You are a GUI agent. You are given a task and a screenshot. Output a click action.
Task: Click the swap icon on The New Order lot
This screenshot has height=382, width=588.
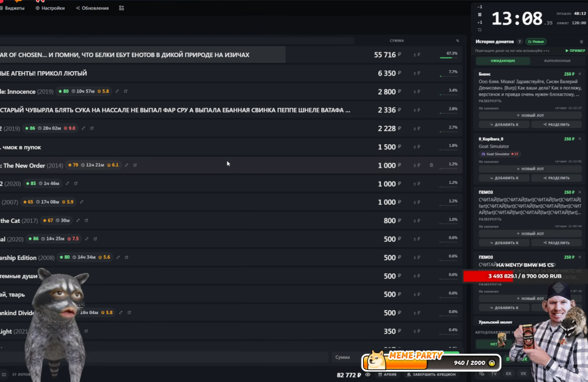pyautogui.click(x=126, y=165)
